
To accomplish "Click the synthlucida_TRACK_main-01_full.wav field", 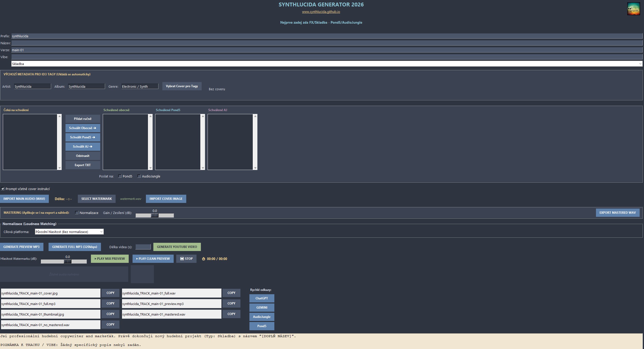I will [x=172, y=293].
